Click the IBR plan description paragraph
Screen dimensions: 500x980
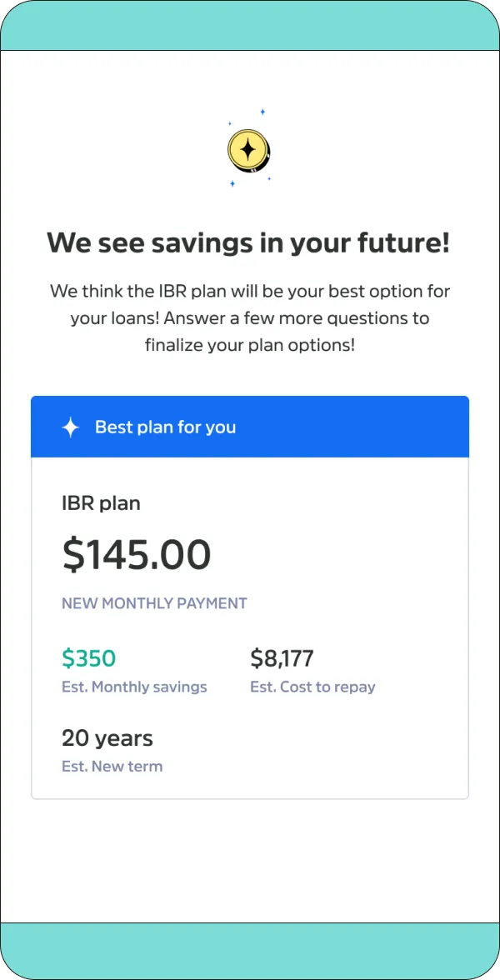pos(250,317)
